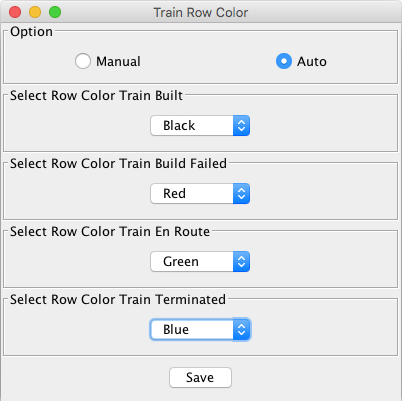The image size is (402, 401).
Task: Click the blue arrow stepper beside Green
Action: coord(241,262)
